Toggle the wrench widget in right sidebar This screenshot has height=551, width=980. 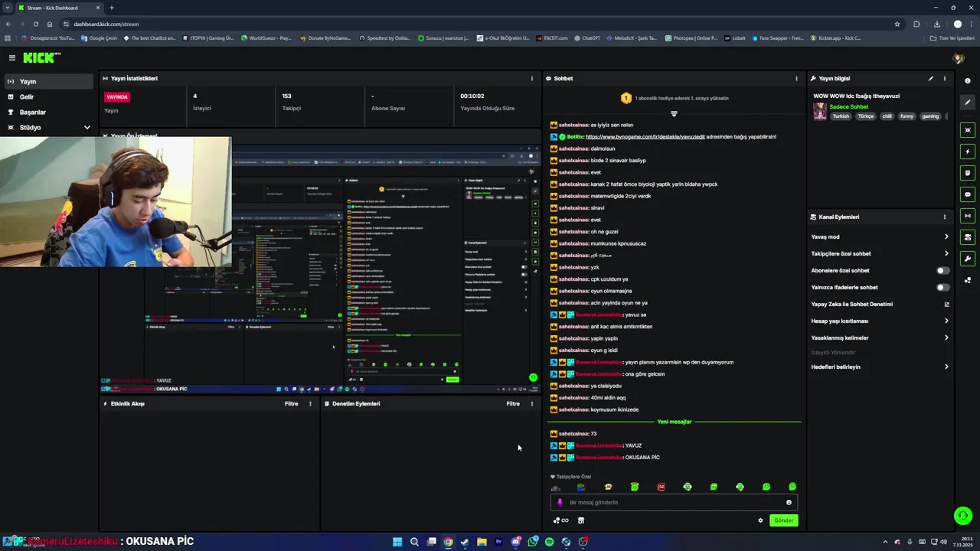968,259
